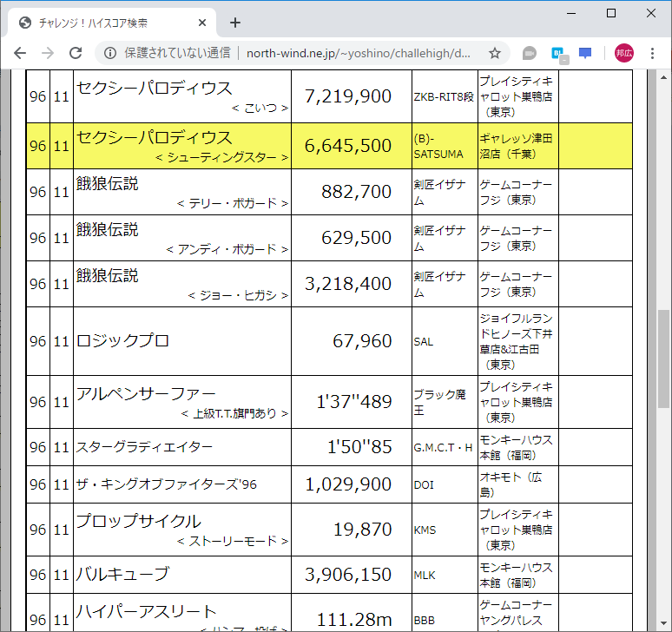
Task: Click the player name KMS
Action: click(425, 530)
